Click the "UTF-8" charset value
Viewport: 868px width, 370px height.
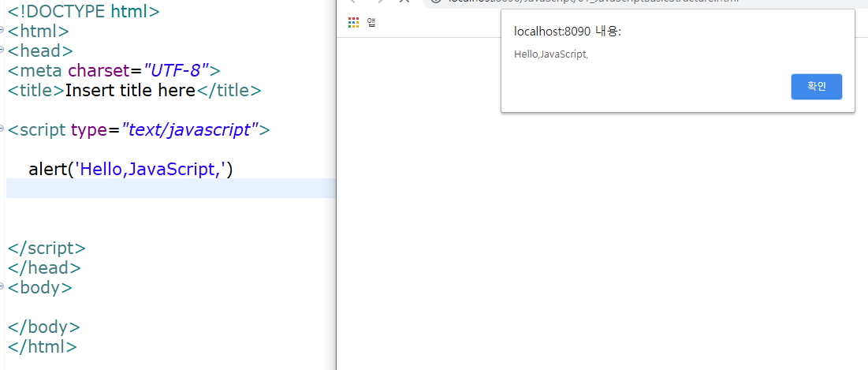pyautogui.click(x=176, y=70)
